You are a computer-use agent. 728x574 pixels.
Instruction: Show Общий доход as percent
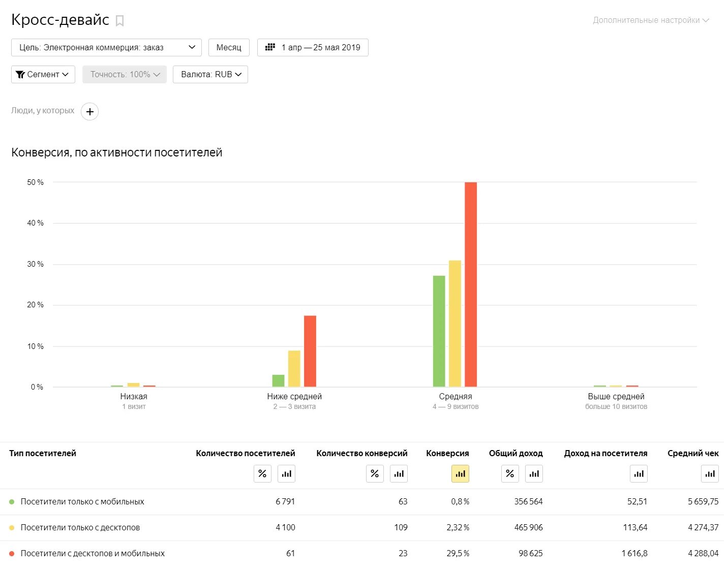point(510,473)
